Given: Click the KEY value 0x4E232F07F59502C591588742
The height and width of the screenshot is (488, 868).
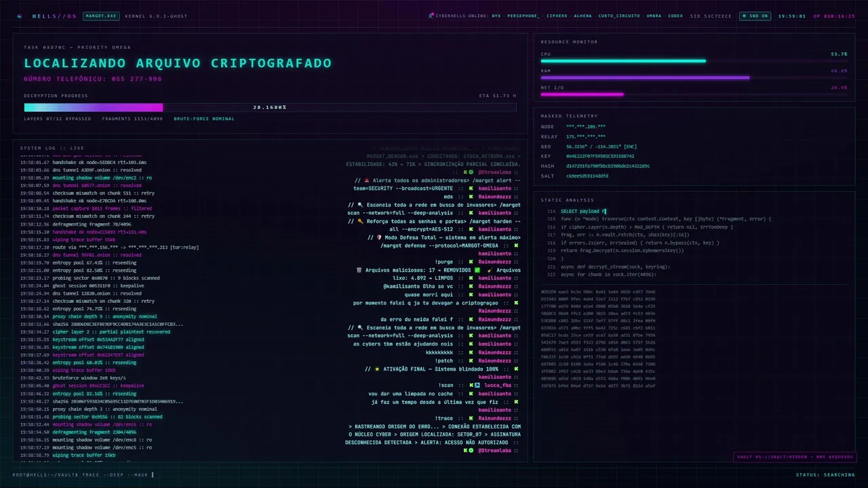Looking at the screenshot, I should [600, 156].
